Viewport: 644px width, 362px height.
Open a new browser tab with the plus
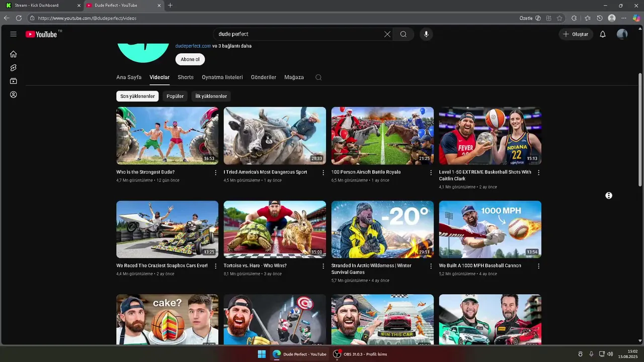point(170,6)
